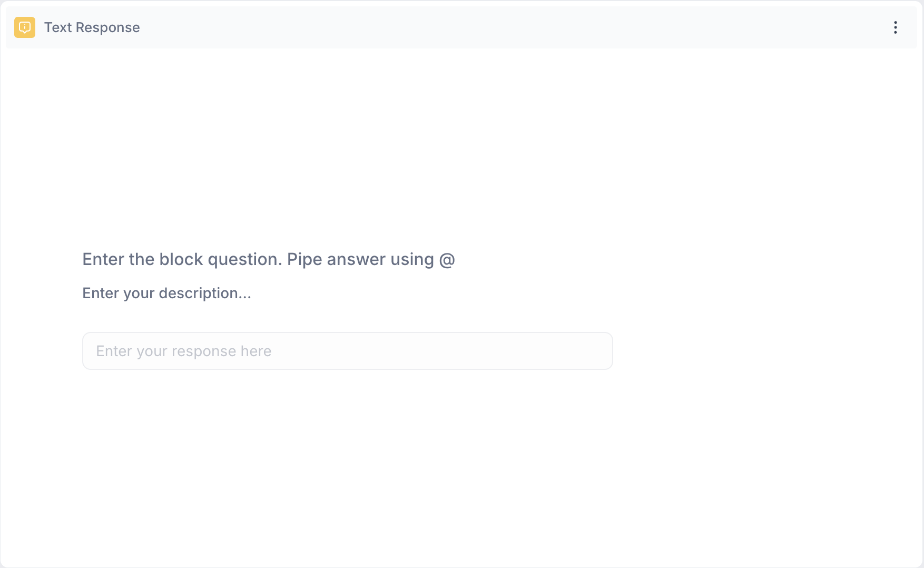Select the Text Response header label

pos(92,27)
